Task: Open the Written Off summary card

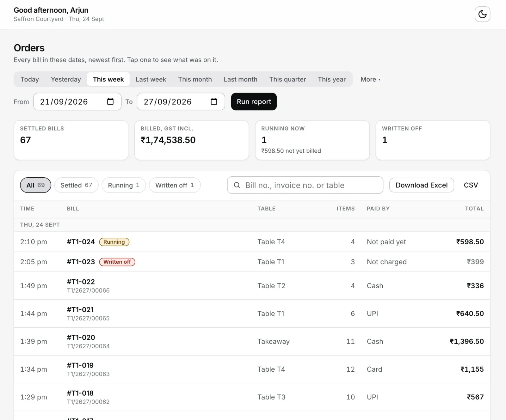Action: point(433,140)
